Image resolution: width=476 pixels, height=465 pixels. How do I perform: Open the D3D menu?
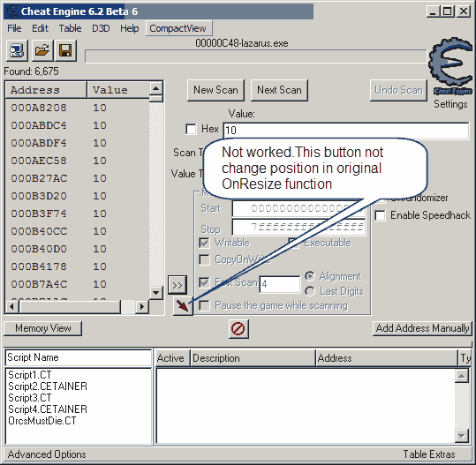[x=101, y=28]
